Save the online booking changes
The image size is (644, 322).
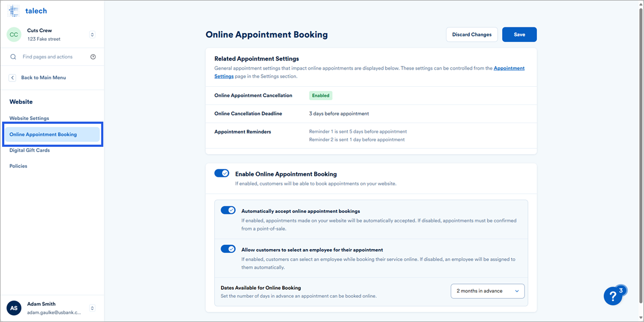point(519,34)
